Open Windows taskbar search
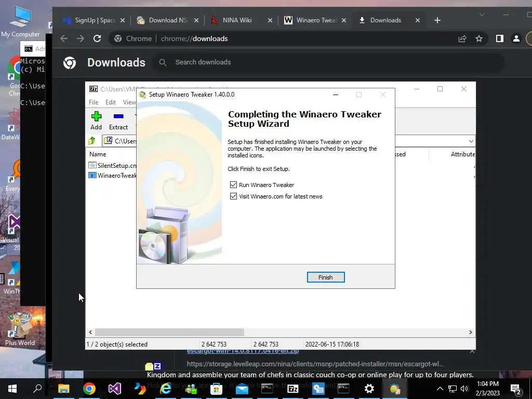Image resolution: width=532 pixels, height=399 pixels. coord(37,389)
